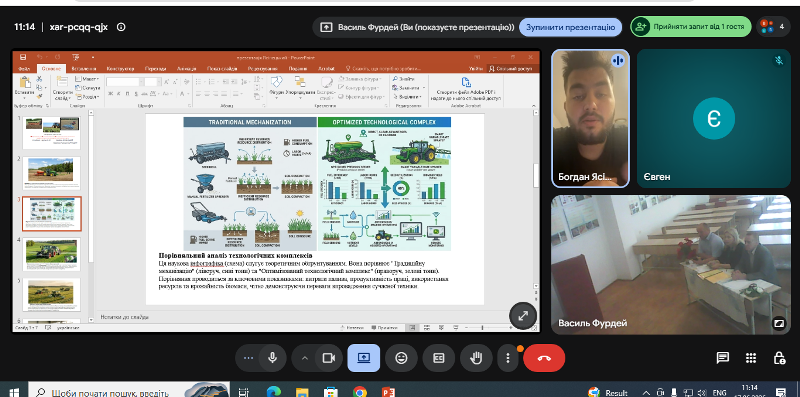800x397 pixels.
Task: Select Євген participant avatar tile
Action: coord(714,118)
